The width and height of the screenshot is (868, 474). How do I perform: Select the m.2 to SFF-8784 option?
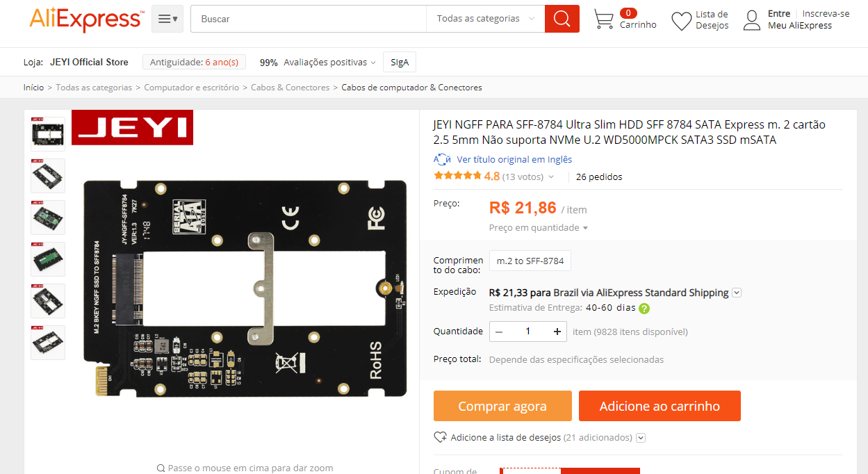(530, 261)
